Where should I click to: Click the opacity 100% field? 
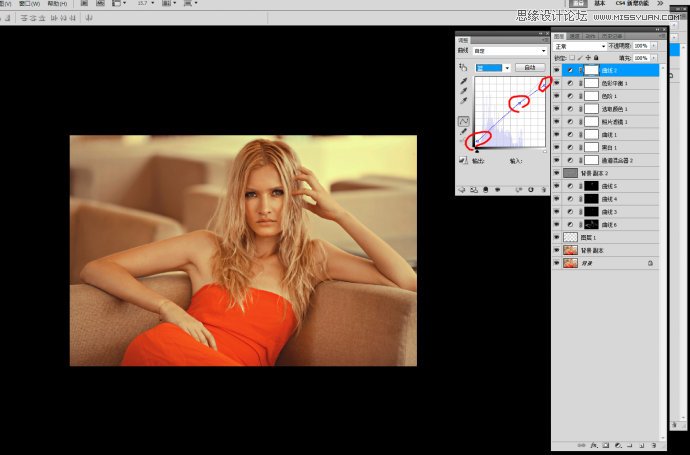point(641,46)
